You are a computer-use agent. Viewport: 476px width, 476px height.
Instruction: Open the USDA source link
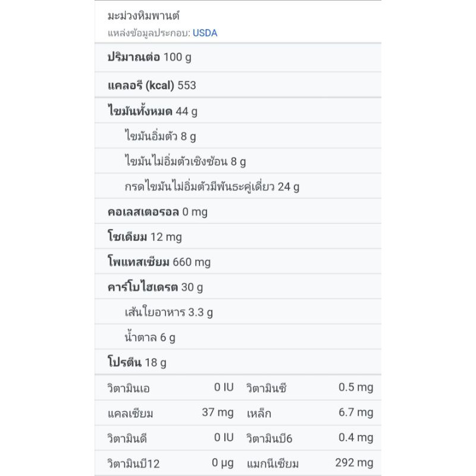(205, 33)
